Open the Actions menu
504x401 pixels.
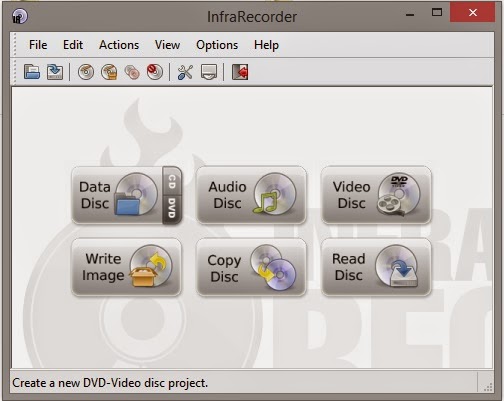pyautogui.click(x=119, y=45)
